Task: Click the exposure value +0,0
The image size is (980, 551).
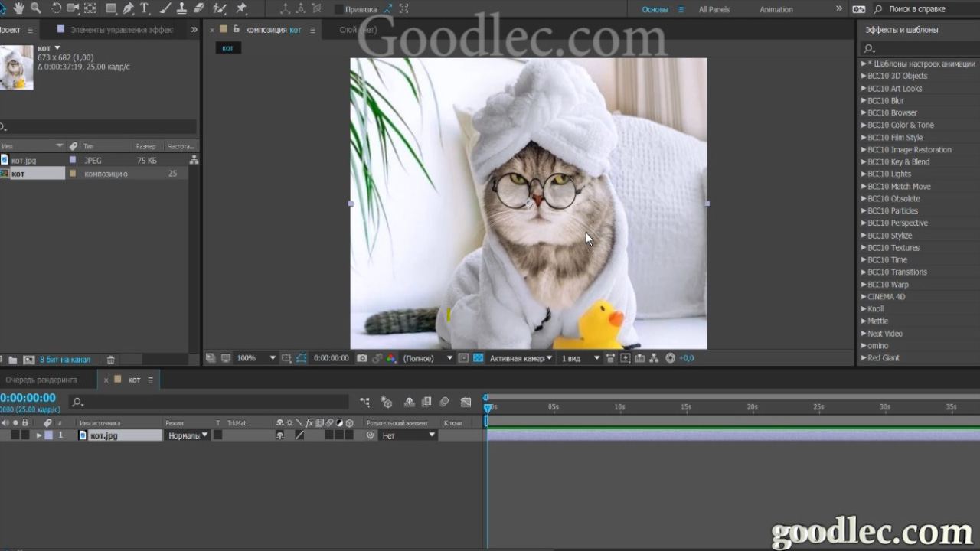Action: click(x=687, y=358)
